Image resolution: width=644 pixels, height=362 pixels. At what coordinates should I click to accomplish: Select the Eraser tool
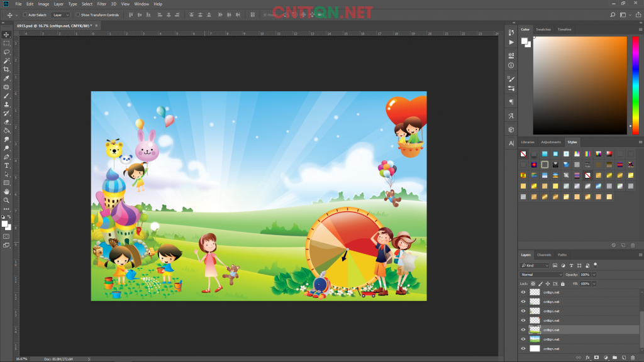click(x=6, y=122)
